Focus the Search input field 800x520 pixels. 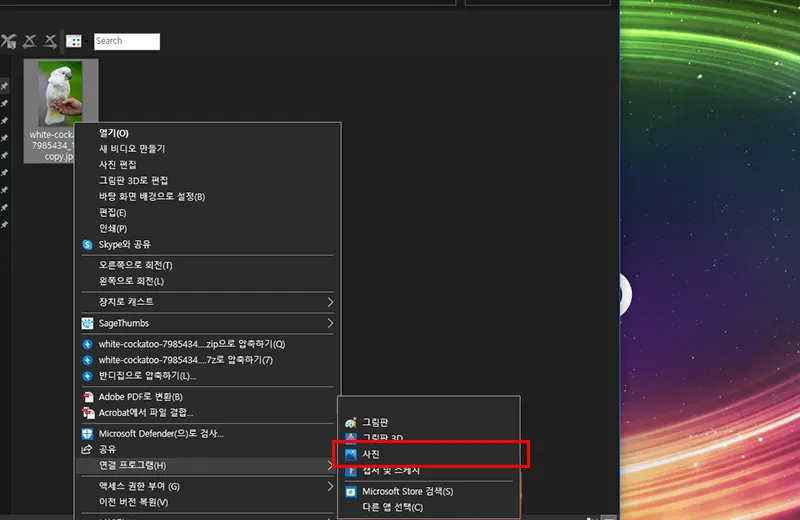click(x=127, y=41)
